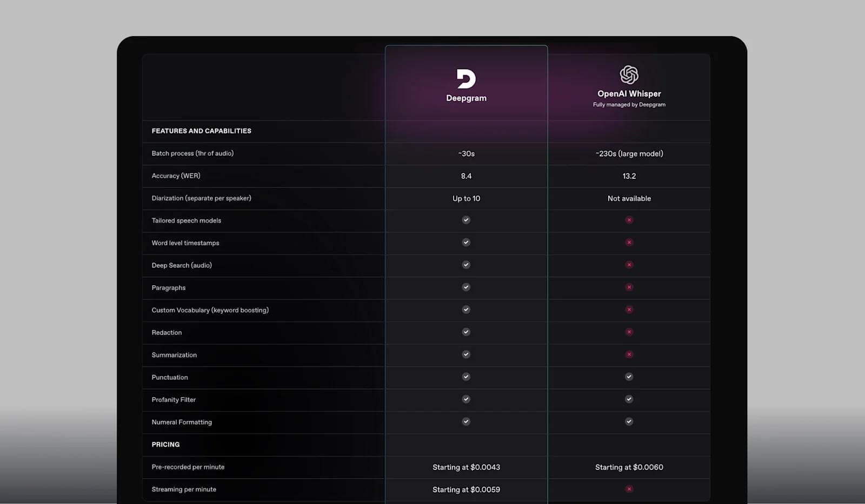865x504 pixels.
Task: Click the X icon for Streaming per minute
Action: [629, 488]
